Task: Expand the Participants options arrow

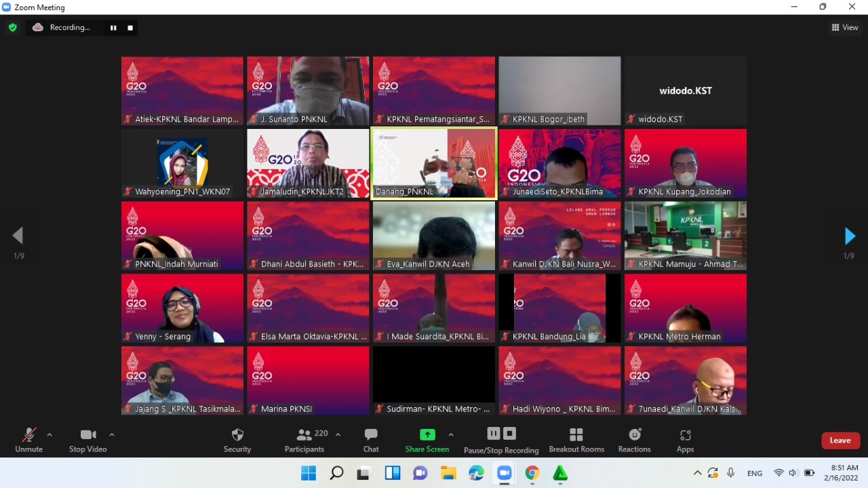Action: click(x=338, y=434)
